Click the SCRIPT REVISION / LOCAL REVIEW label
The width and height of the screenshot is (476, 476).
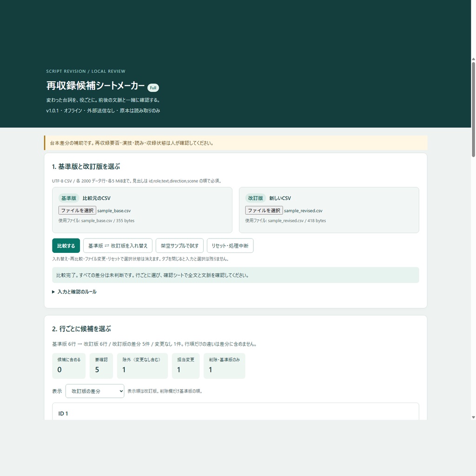(x=86, y=71)
